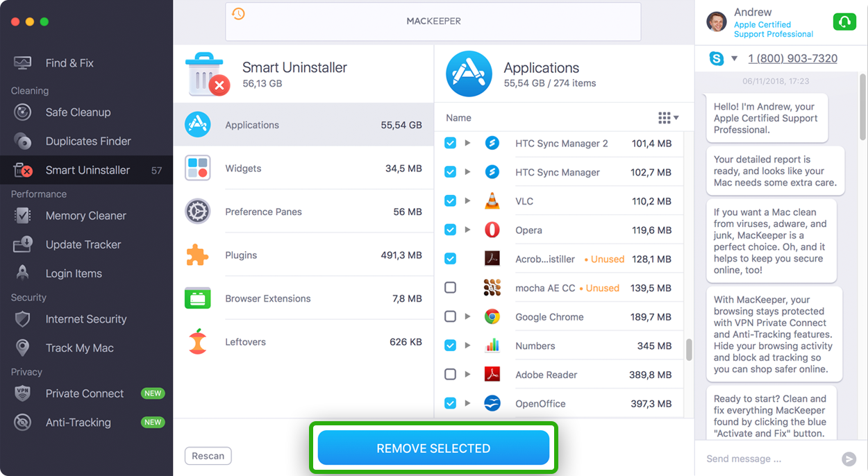Open the dropdown arrow next to Skype

pos(734,59)
